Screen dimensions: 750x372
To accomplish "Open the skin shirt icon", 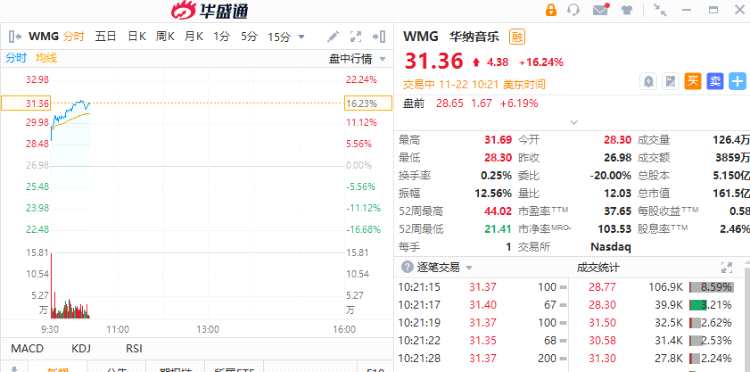I will pyautogui.click(x=627, y=10).
